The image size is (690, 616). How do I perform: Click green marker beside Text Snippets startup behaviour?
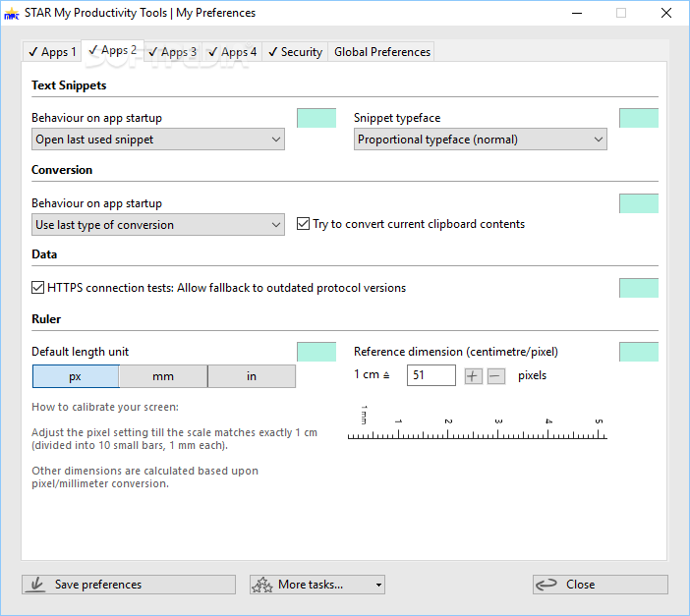click(316, 118)
